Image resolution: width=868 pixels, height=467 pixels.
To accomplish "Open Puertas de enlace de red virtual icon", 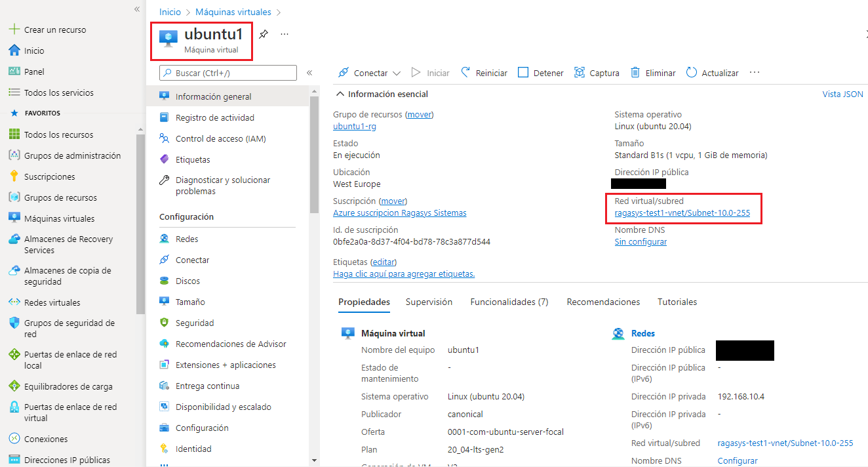I will coord(14,407).
